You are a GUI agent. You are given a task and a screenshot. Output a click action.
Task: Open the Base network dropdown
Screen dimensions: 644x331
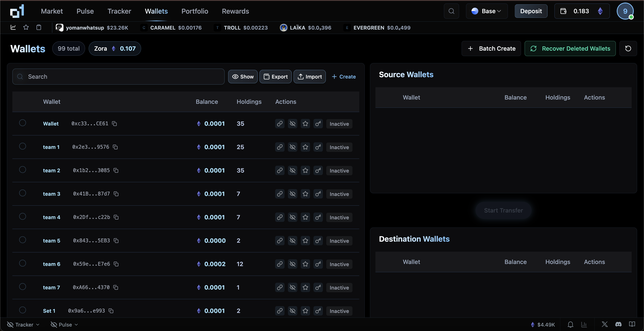(486, 11)
